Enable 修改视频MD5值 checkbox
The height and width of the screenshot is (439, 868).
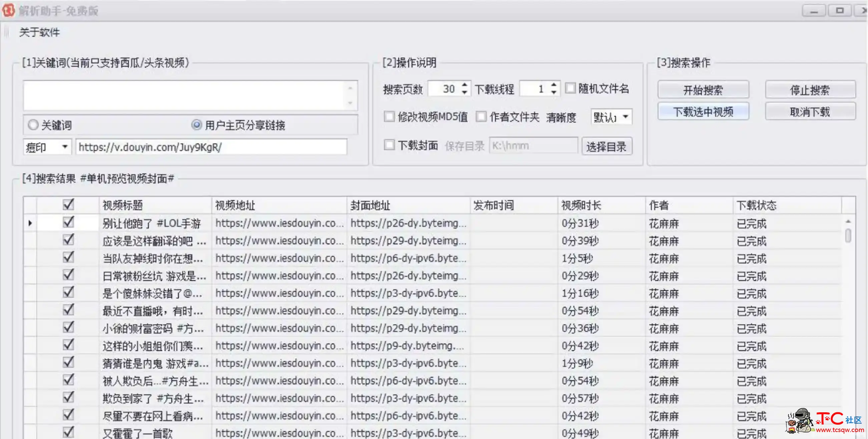point(389,116)
